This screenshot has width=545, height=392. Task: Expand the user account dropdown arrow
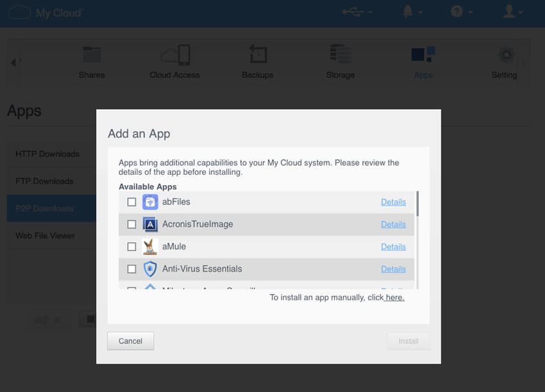tap(521, 13)
